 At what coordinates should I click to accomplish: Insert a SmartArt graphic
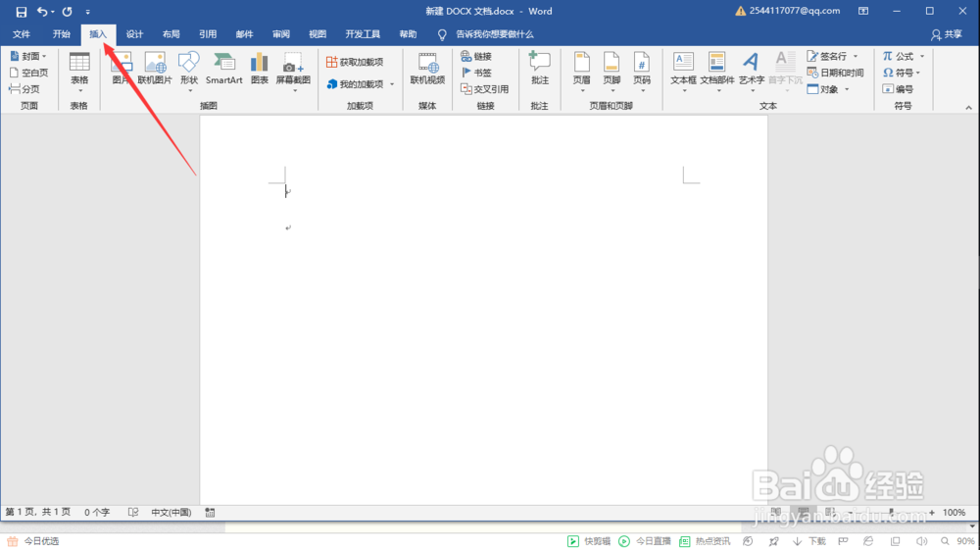point(223,70)
